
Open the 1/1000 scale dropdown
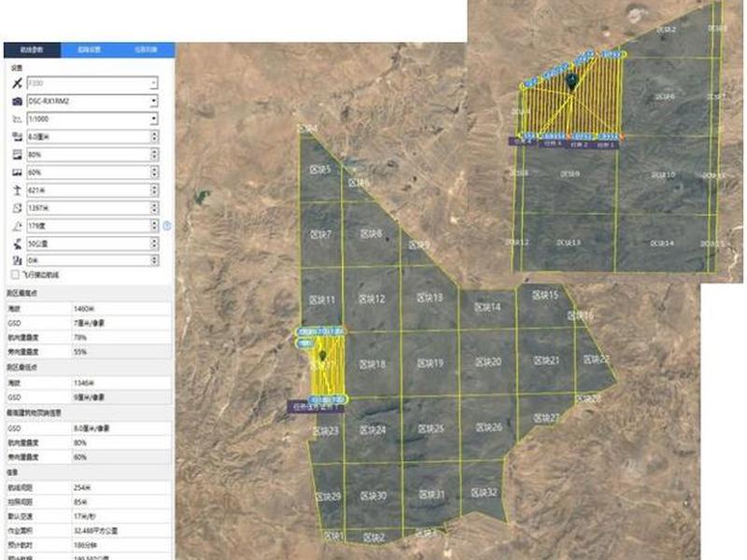coord(153,119)
